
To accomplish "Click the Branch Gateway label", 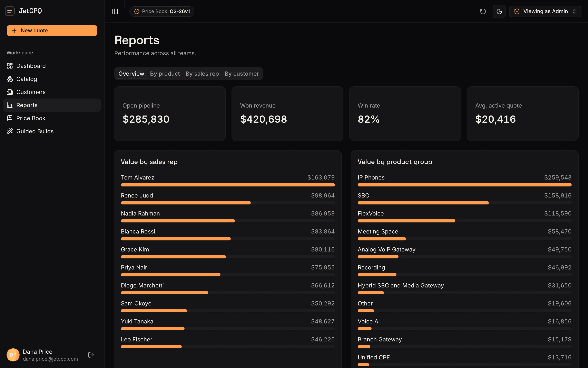I will click(380, 340).
